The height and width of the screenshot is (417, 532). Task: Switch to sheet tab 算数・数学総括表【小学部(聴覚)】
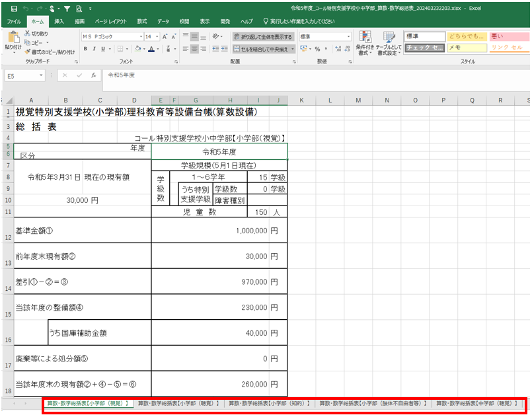(x=178, y=402)
